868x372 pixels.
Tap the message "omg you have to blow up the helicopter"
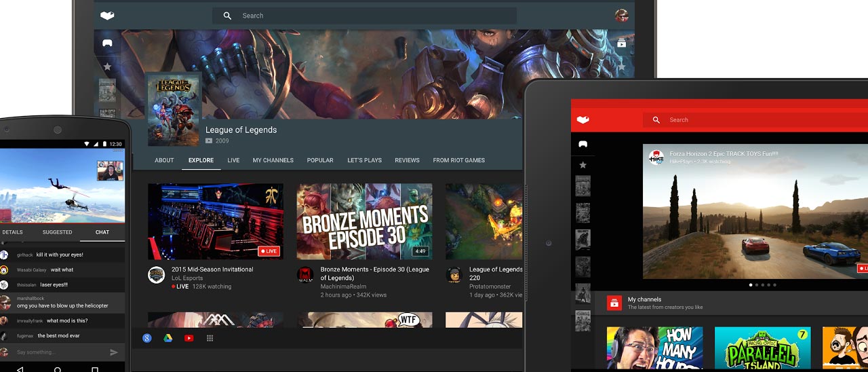click(62, 305)
